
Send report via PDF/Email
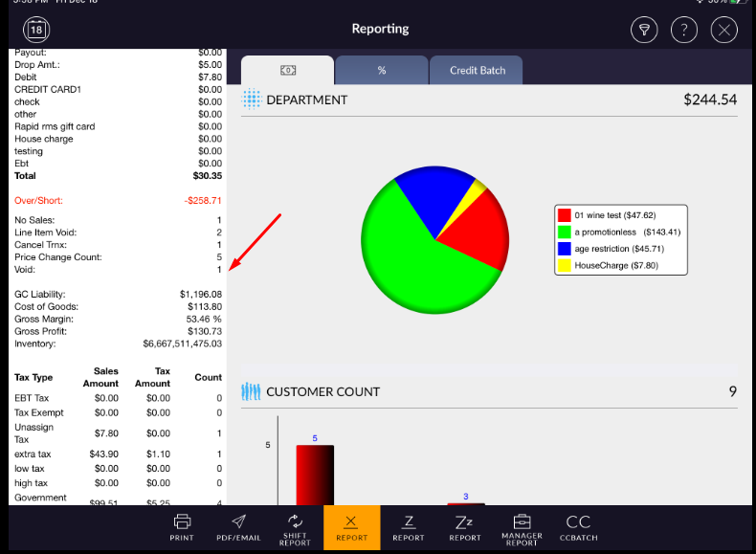238,528
